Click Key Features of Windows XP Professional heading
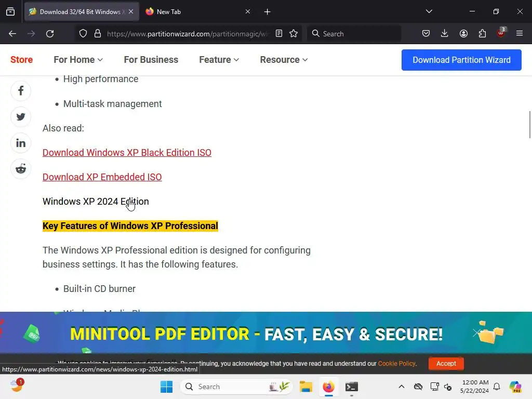 click(130, 226)
